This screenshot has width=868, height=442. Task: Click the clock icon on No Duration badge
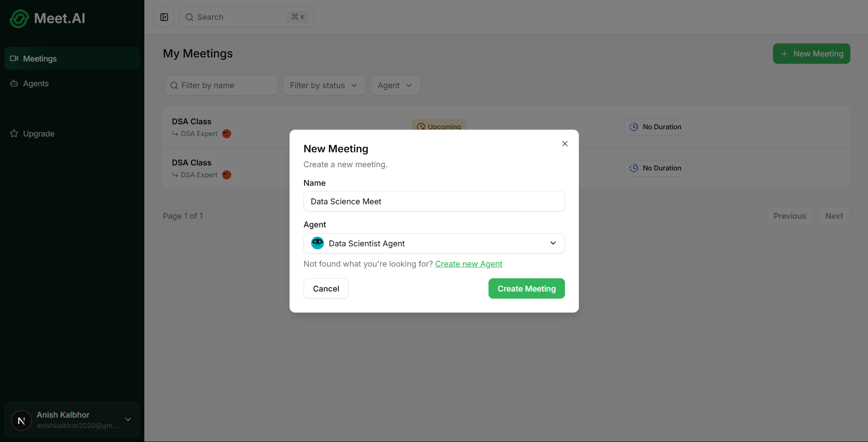[633, 127]
